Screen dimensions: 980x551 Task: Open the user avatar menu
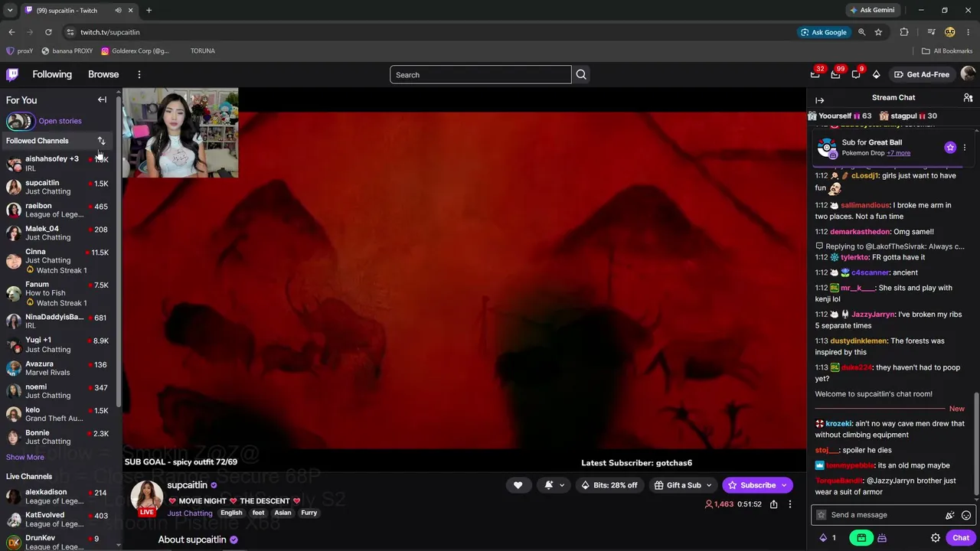[968, 74]
